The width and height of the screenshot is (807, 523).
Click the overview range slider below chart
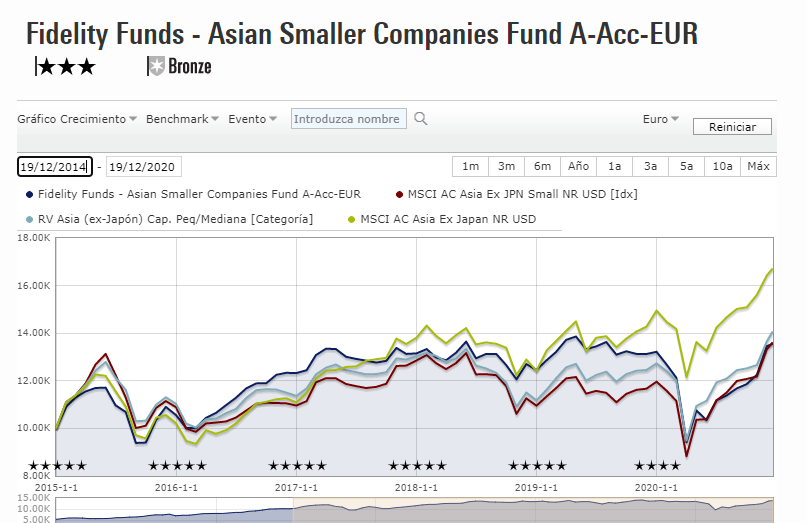(414, 510)
